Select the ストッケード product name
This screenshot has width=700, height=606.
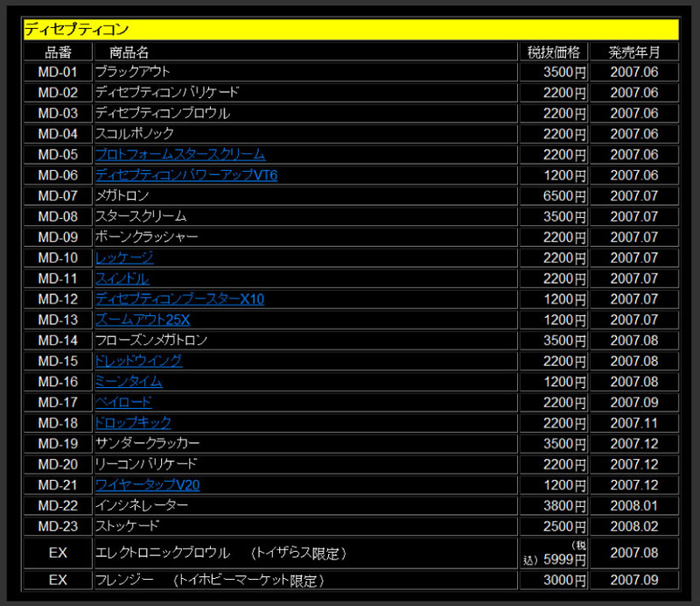pyautogui.click(x=127, y=526)
